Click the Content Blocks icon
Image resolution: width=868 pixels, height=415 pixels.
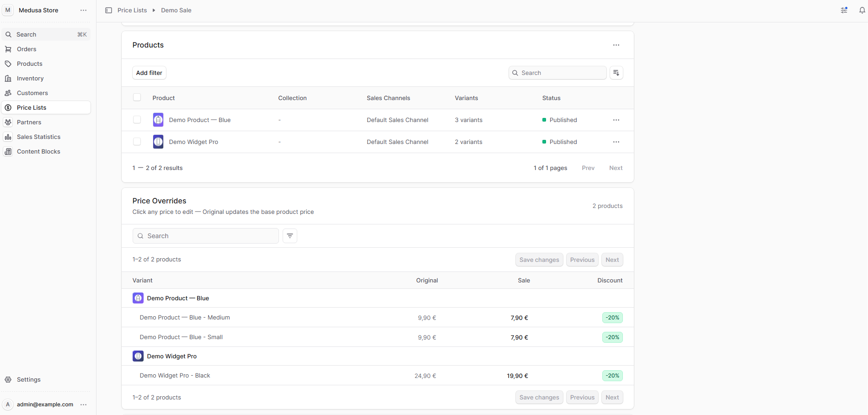tap(8, 151)
